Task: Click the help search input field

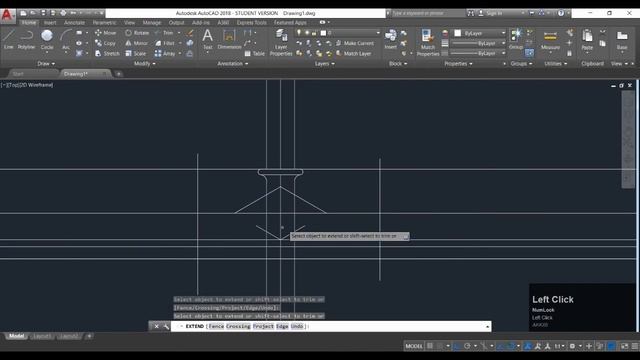Action: click(428, 13)
